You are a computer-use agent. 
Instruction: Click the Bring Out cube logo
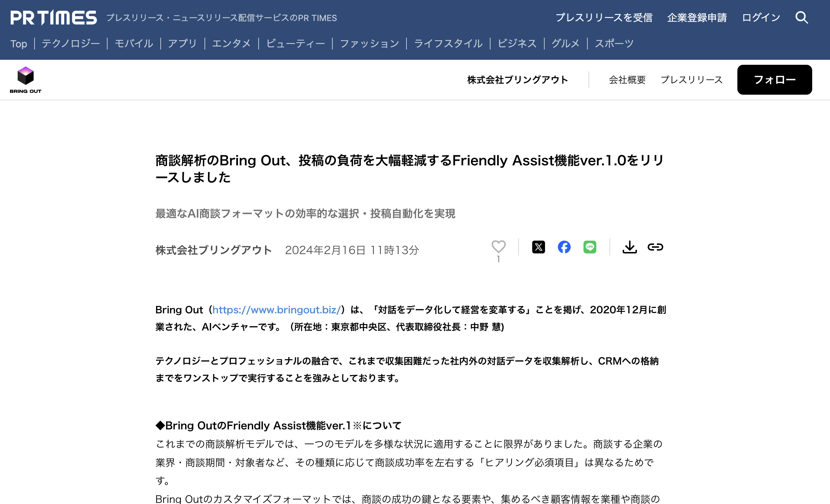click(x=26, y=80)
